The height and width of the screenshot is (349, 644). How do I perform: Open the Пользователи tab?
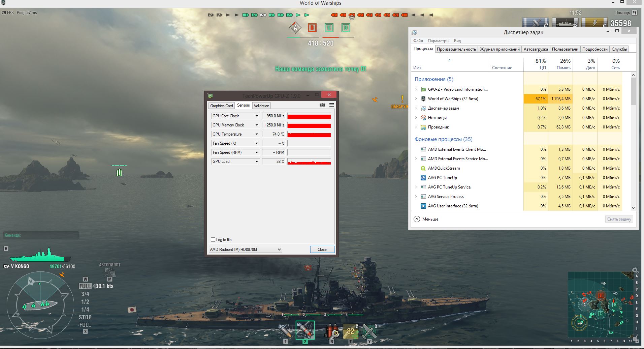[x=565, y=49]
